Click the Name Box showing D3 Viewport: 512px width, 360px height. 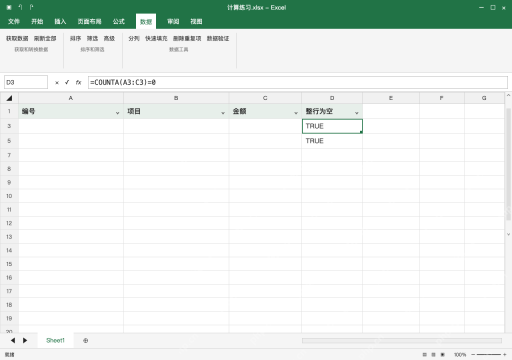point(26,82)
